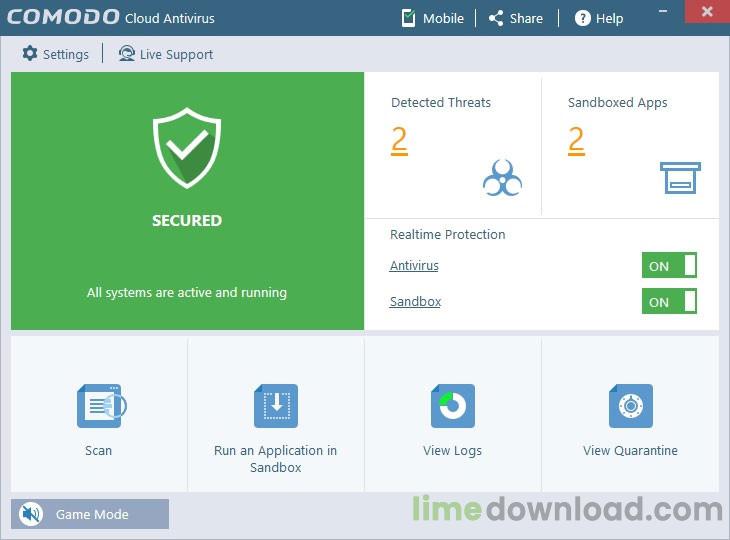Minimize the Comodo window
Screen dimensions: 730x540
point(663,11)
